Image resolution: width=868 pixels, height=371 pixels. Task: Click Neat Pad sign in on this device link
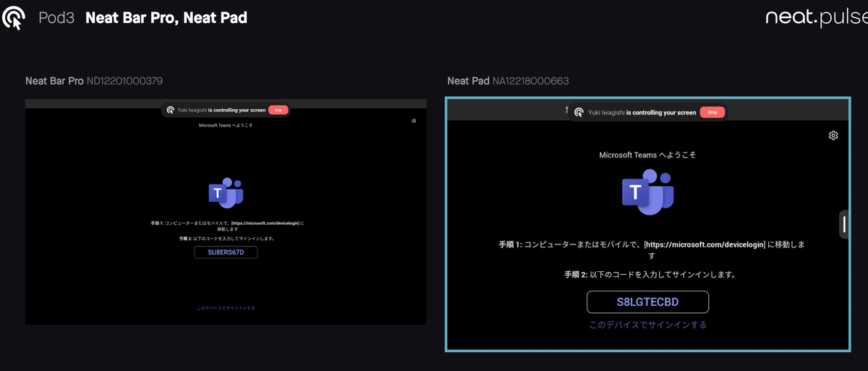(x=647, y=325)
